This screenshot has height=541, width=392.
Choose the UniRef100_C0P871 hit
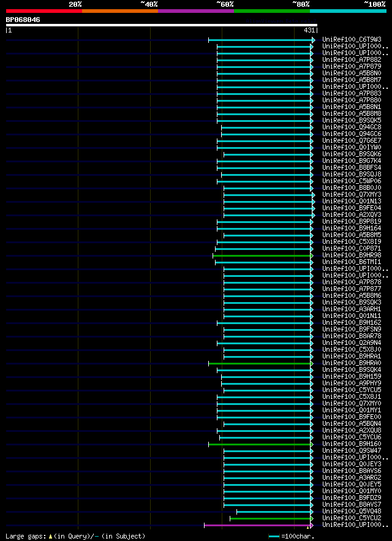click(x=352, y=249)
